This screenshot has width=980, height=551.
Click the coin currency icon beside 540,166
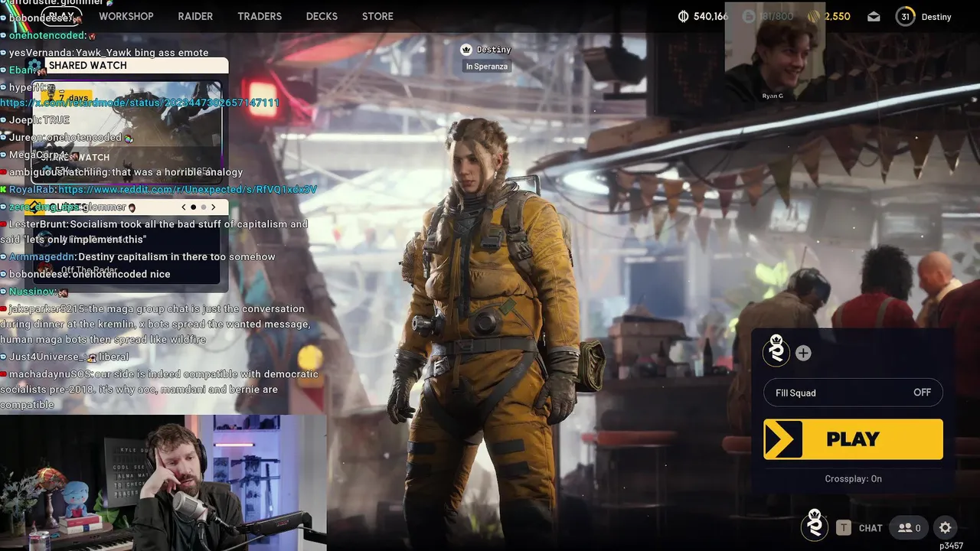684,16
